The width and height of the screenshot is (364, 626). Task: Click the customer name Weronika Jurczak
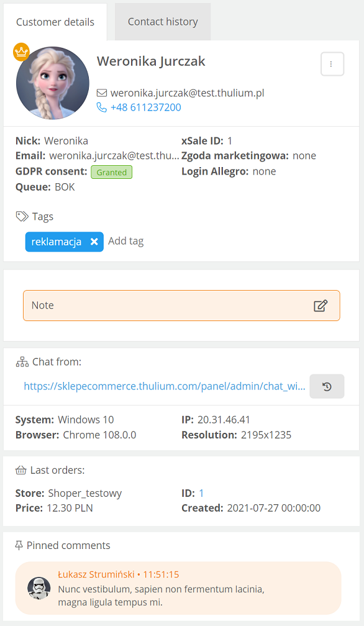[151, 61]
